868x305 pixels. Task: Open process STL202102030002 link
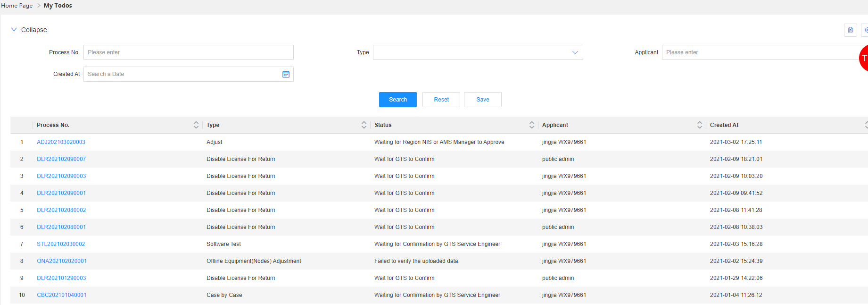click(x=61, y=244)
